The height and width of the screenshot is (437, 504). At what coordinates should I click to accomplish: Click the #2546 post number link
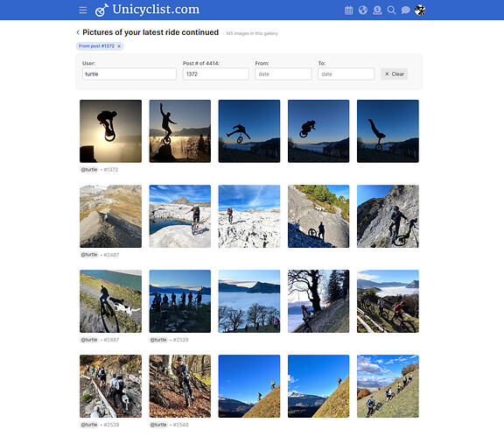point(180,425)
